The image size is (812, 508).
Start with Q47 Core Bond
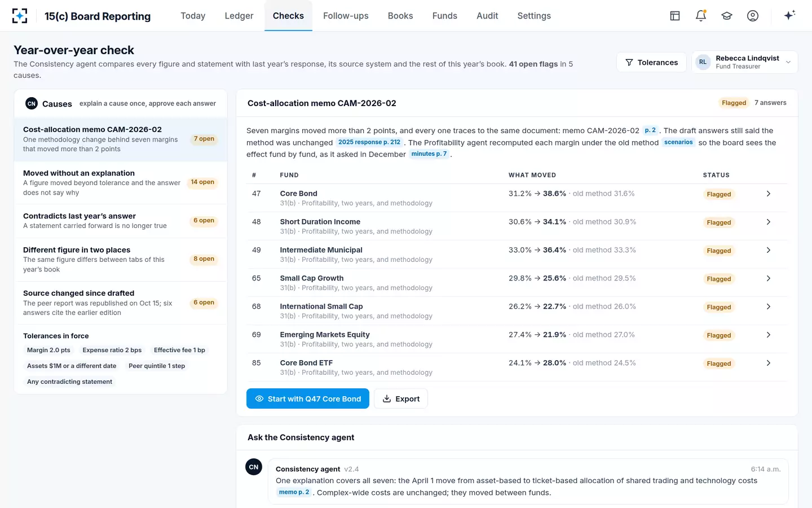[308, 398]
